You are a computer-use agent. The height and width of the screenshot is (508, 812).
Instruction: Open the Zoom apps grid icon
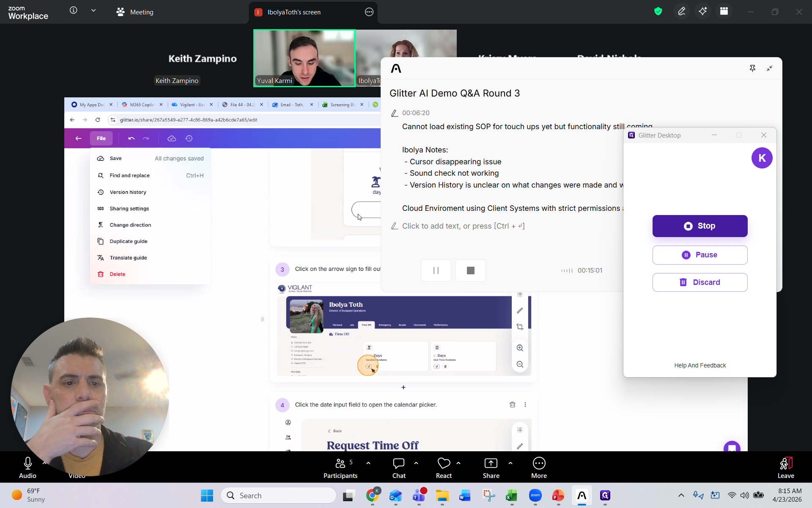click(x=724, y=11)
